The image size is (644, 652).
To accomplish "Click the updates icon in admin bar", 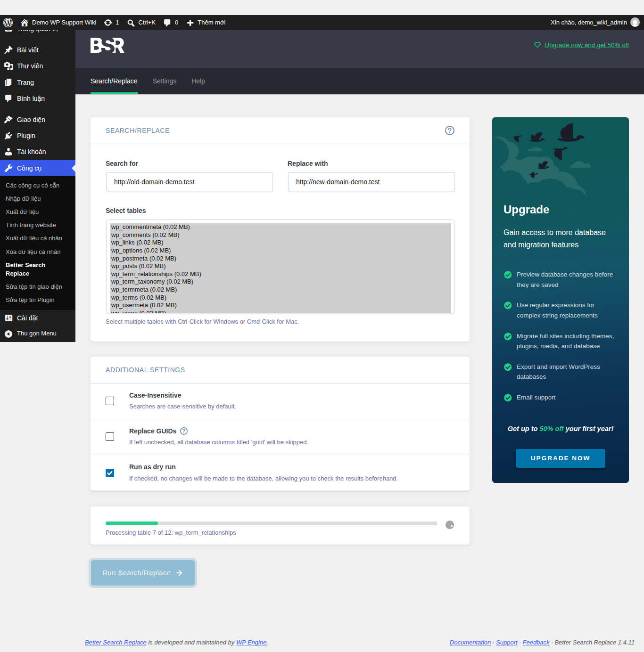I will [x=108, y=23].
